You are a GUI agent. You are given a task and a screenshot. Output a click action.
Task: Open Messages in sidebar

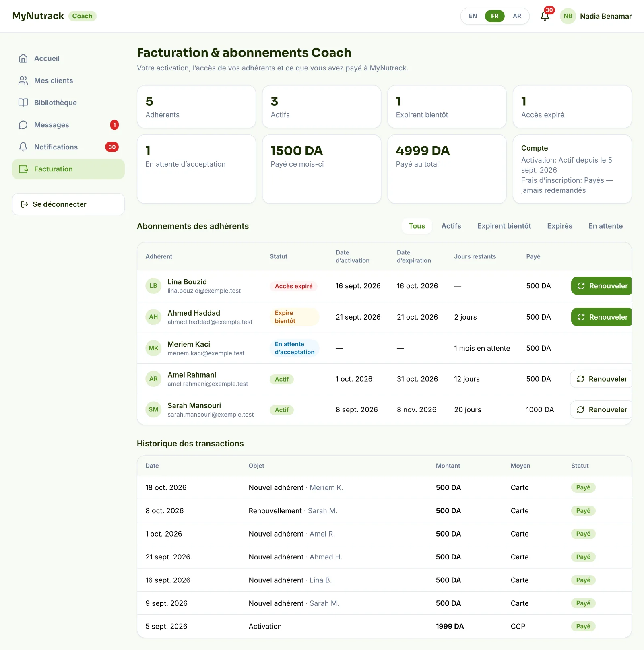point(68,125)
